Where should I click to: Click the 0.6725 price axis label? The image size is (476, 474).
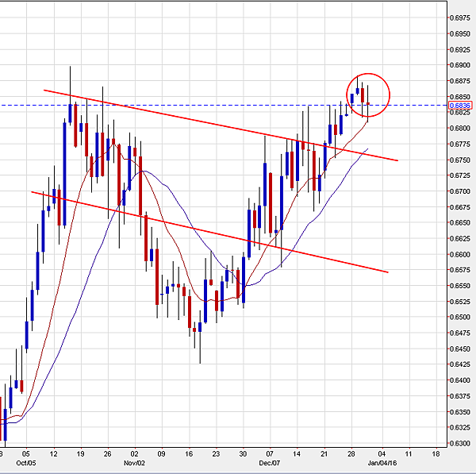(x=460, y=175)
